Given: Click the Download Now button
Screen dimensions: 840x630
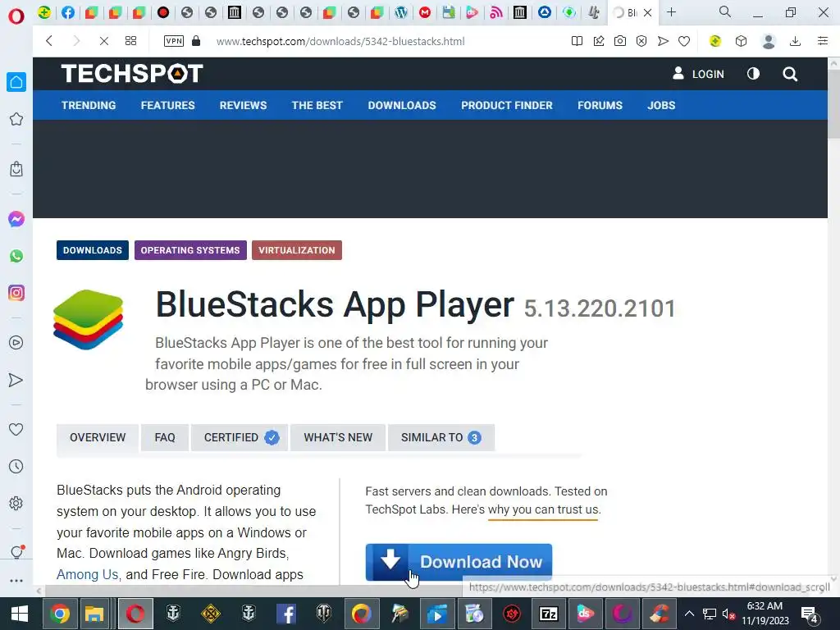Looking at the screenshot, I should click(459, 562).
